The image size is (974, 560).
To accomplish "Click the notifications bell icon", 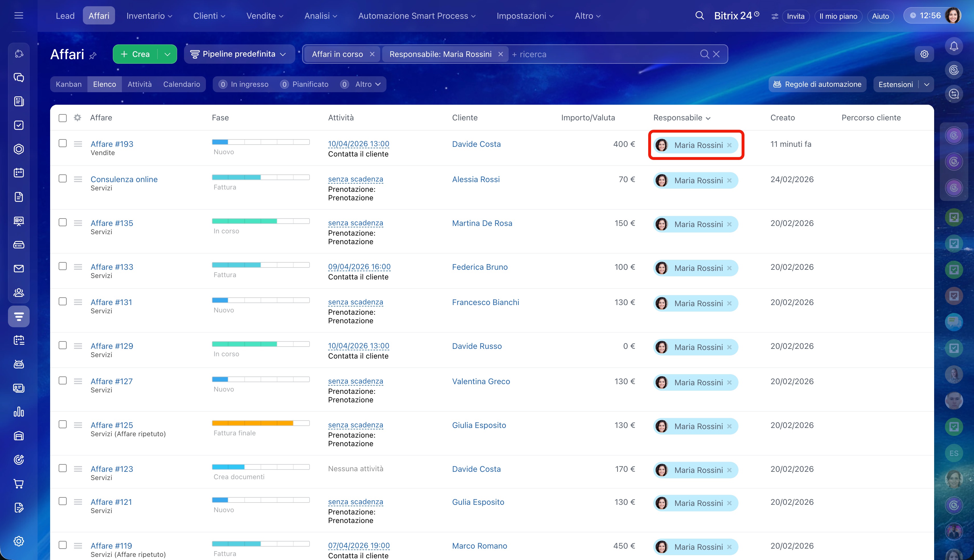I will pos(953,47).
